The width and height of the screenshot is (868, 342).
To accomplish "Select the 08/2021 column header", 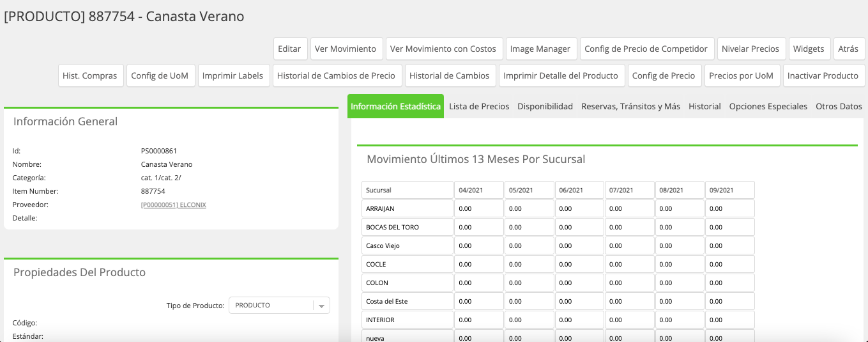I will 679,190.
